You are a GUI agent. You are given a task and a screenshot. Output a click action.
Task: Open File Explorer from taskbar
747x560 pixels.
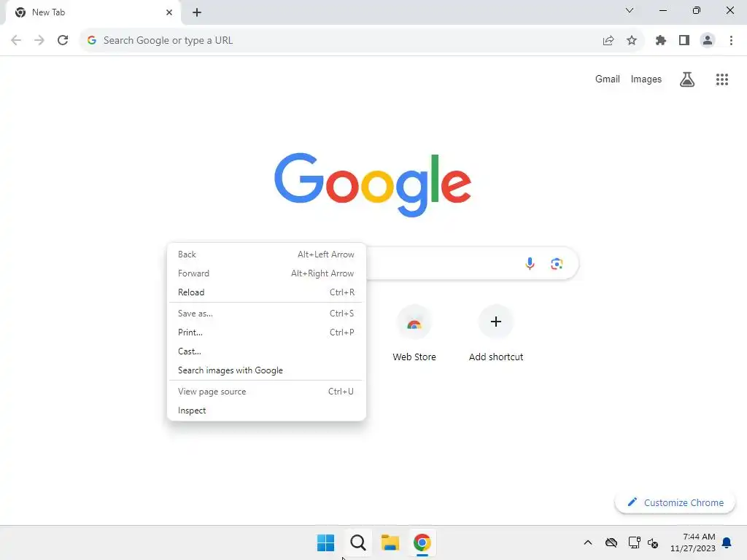pos(390,542)
